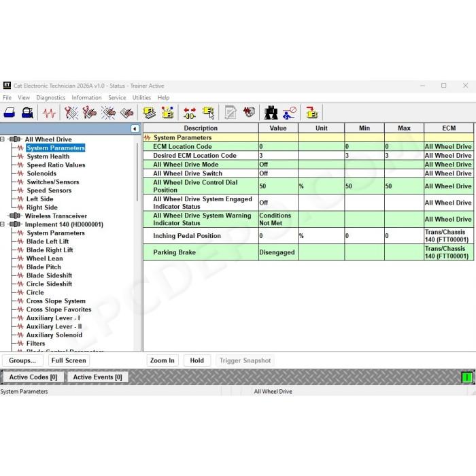Collapse the All Wheel Drive tree node
The width and height of the screenshot is (476, 476).
coord(3,139)
